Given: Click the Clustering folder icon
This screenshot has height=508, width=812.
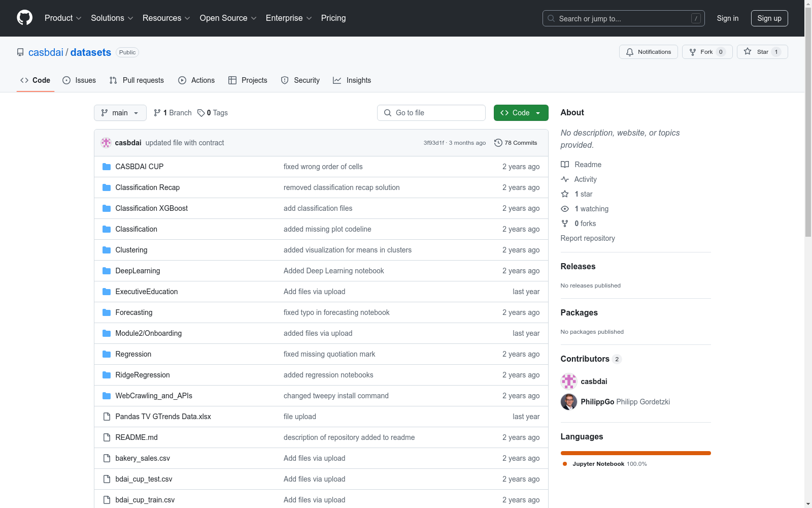Looking at the screenshot, I should pyautogui.click(x=107, y=250).
